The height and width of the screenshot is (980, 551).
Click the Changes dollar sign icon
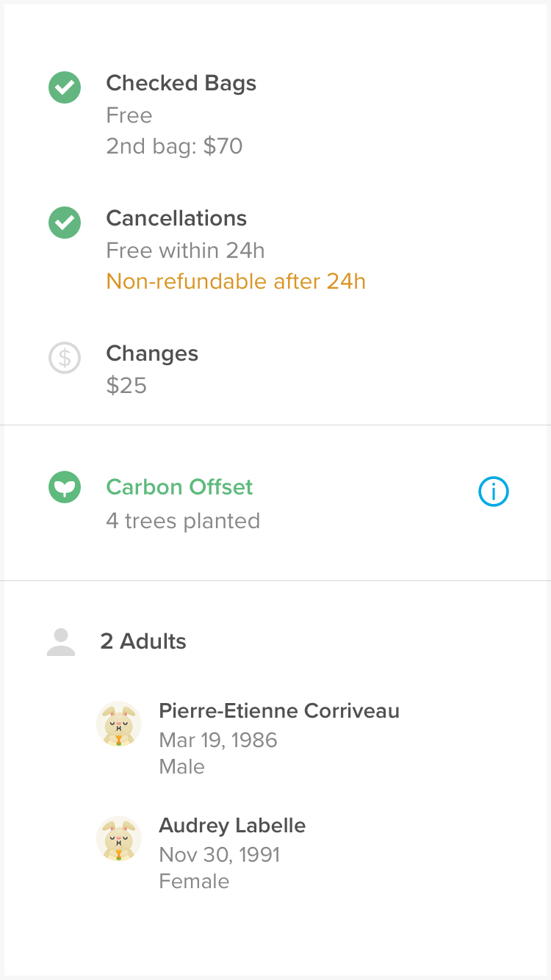[x=65, y=358]
